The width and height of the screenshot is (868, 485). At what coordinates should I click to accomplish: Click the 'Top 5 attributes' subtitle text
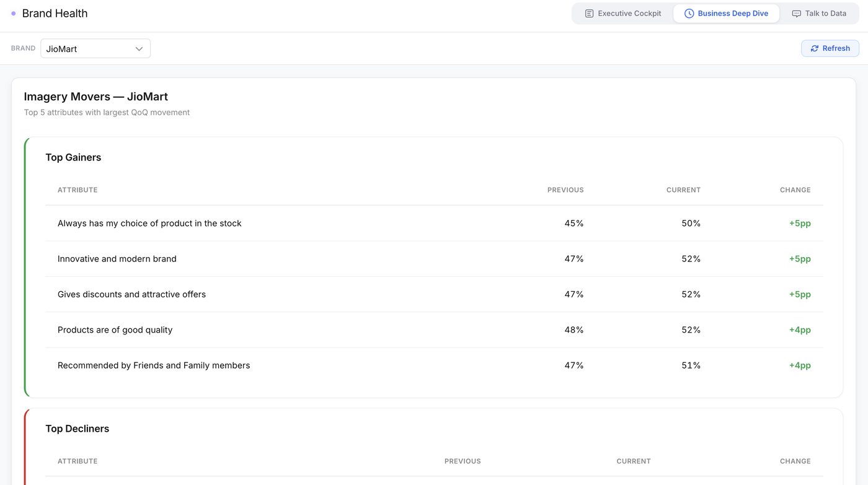tap(107, 113)
